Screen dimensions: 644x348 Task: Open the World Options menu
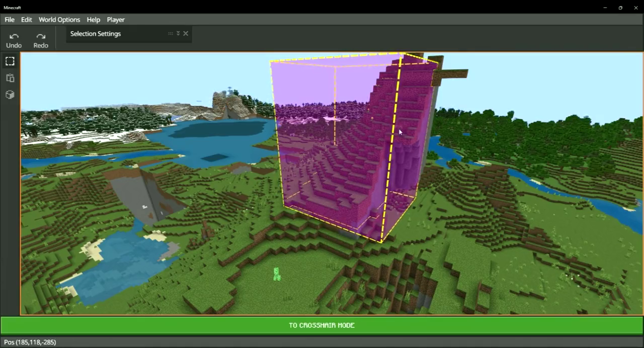pyautogui.click(x=59, y=20)
